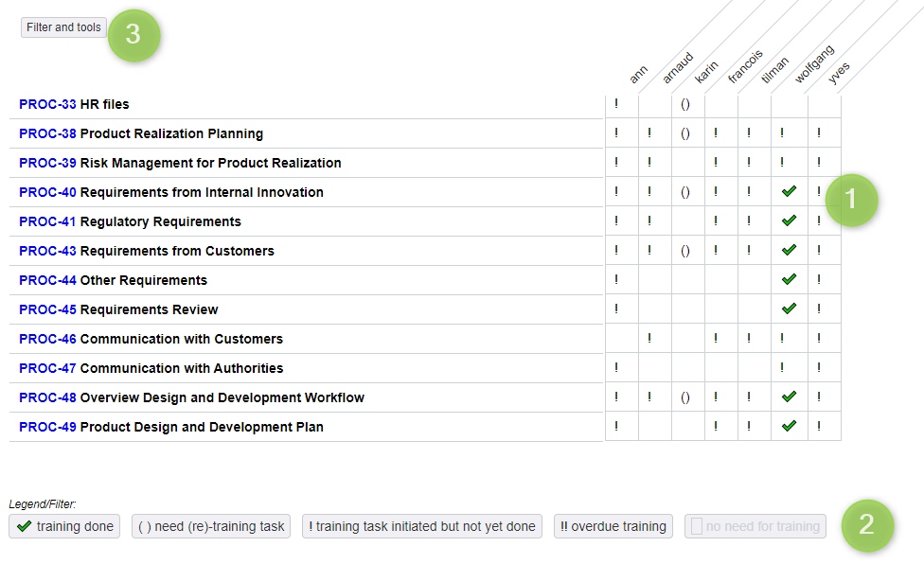Open PROC-38 Product Realization Planning link
The image size is (924, 582).
[141, 133]
